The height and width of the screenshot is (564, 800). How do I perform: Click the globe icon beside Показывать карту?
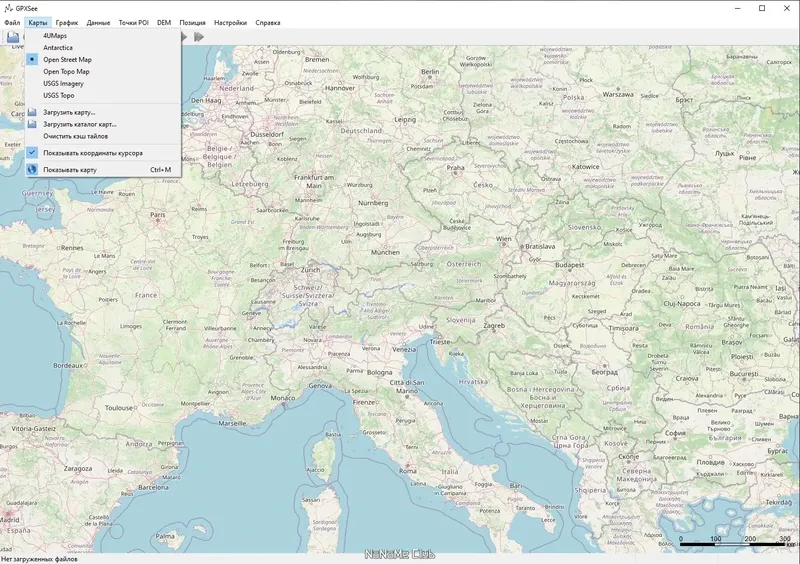point(32,169)
